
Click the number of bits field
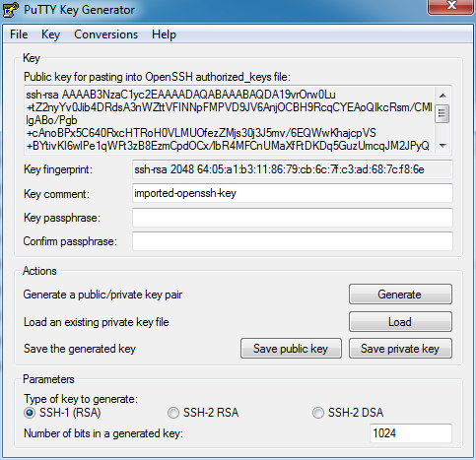[x=411, y=433]
